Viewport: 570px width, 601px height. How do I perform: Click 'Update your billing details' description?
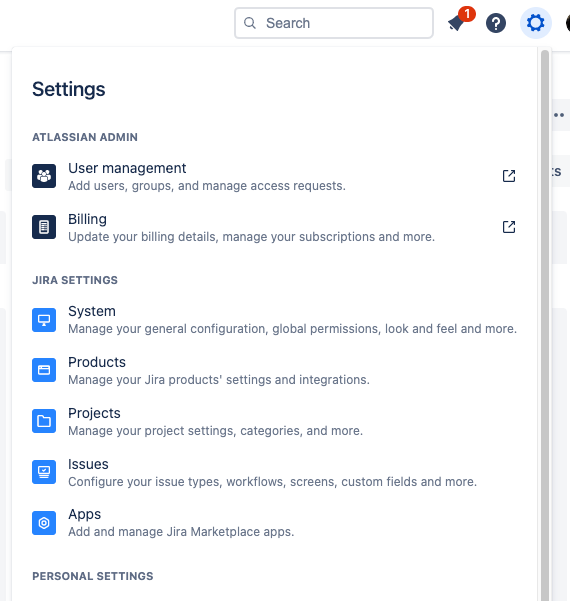251,237
